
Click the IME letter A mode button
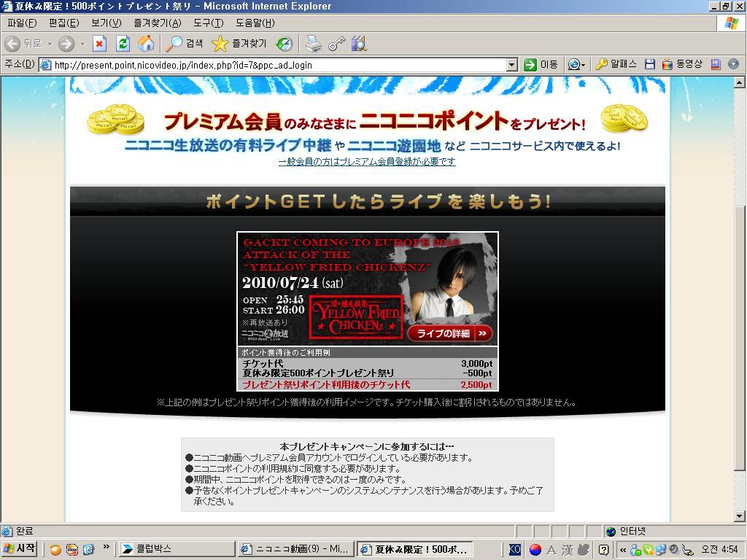tap(551, 550)
